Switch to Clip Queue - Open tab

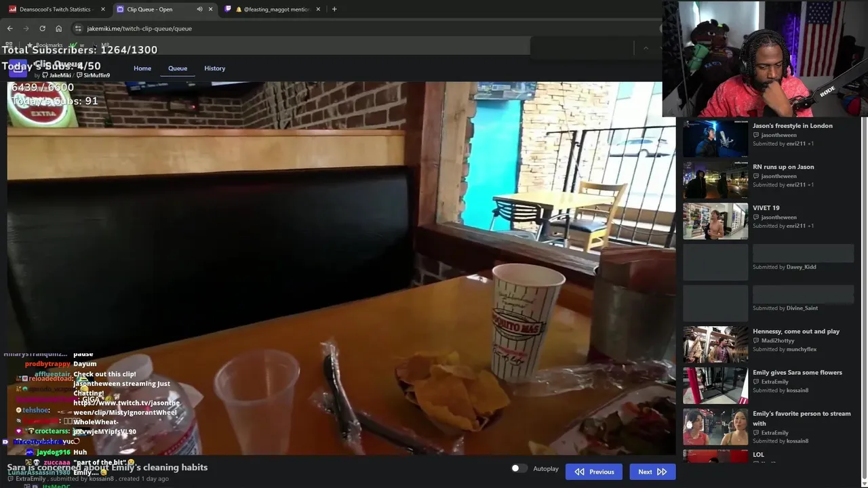[163, 9]
